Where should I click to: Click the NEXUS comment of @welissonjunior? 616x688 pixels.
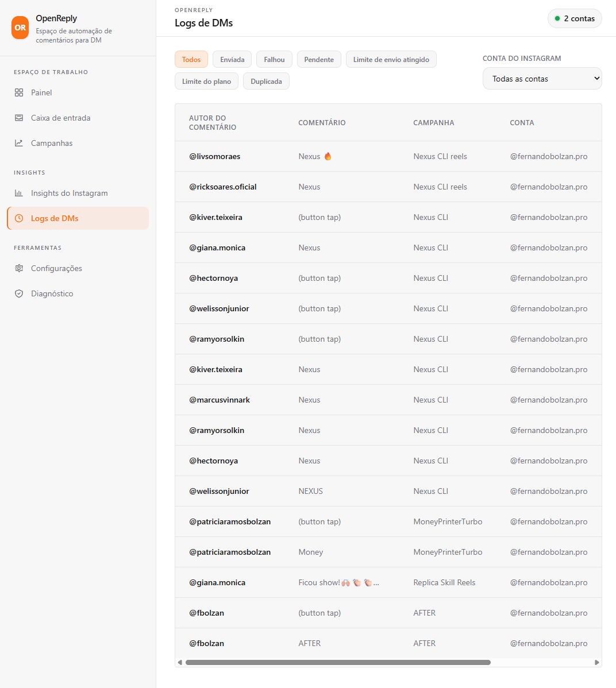coord(310,491)
